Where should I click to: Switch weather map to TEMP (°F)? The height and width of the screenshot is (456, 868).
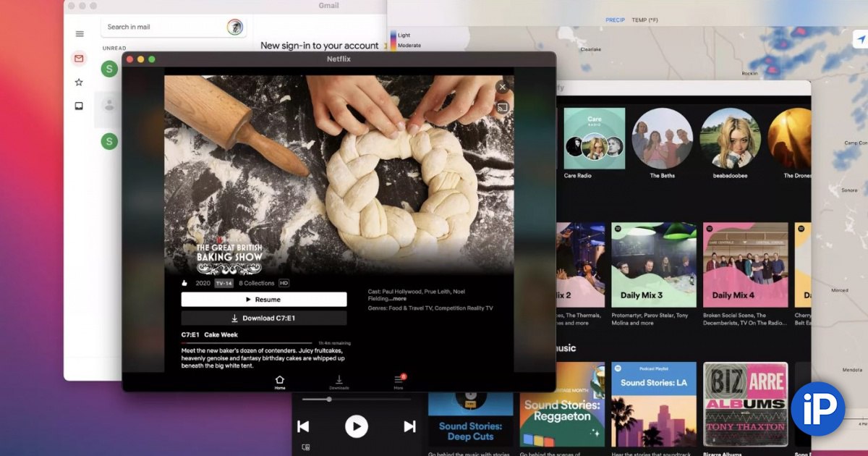click(645, 20)
